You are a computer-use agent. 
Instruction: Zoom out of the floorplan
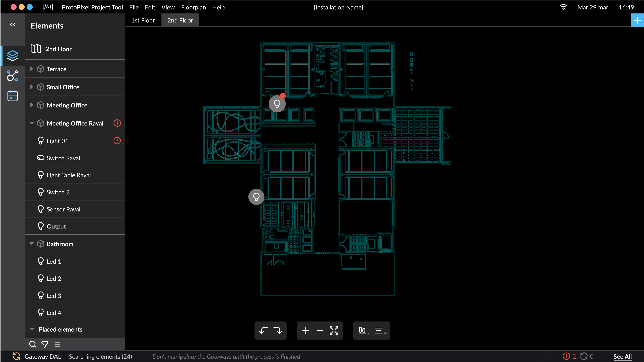[320, 331]
